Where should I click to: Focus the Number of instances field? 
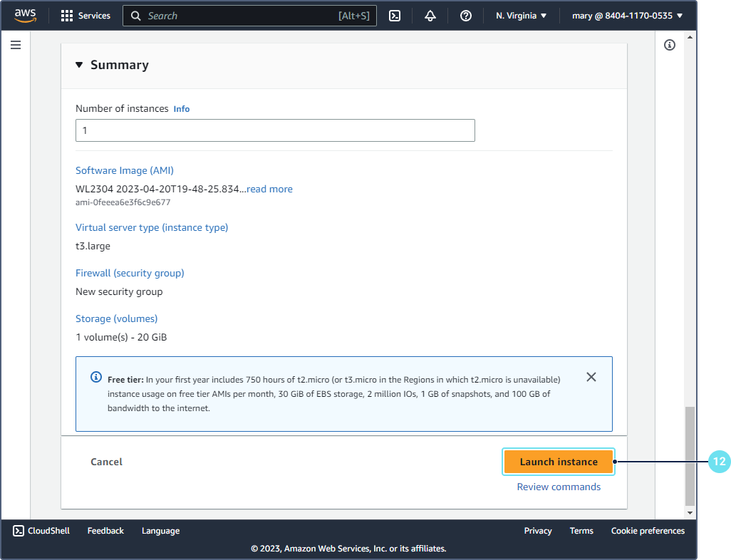tap(275, 130)
